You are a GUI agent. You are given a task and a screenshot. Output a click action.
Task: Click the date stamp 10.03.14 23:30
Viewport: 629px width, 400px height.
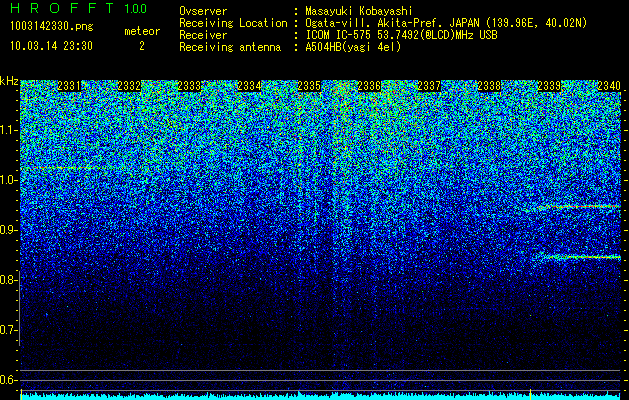point(51,46)
